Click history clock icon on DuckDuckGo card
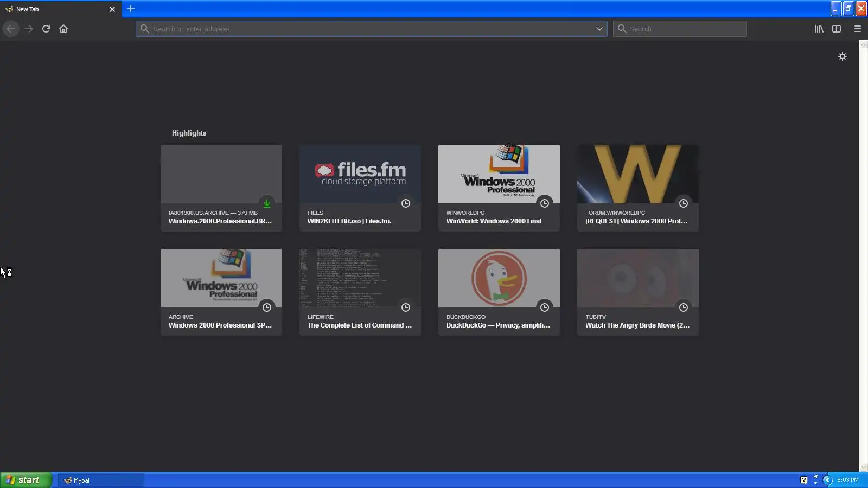Viewport: 868px width, 488px height. point(545,307)
